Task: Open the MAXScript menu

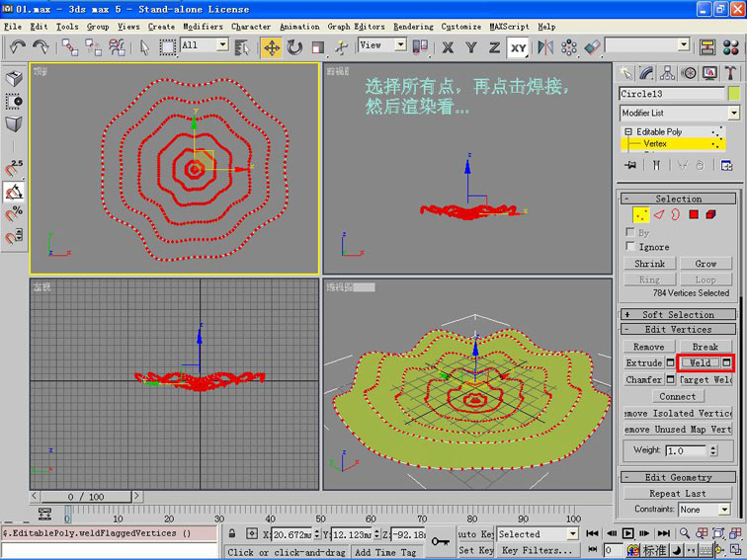Action: tap(509, 27)
